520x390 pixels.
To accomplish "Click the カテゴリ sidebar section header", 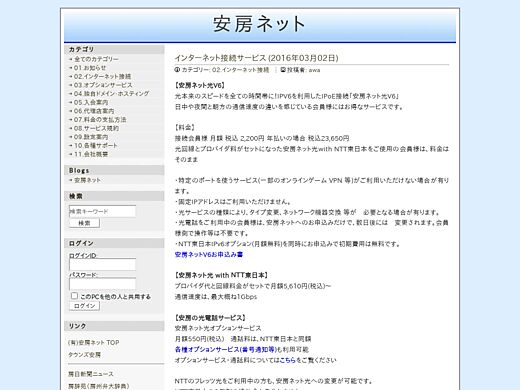I will [114, 49].
